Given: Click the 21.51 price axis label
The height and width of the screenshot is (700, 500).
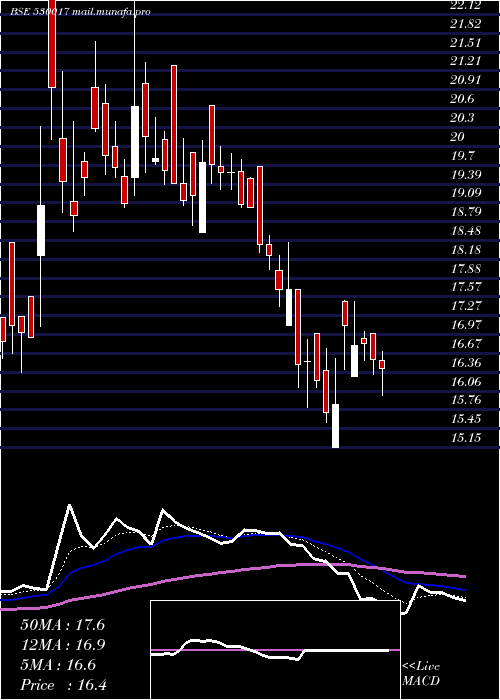Looking at the screenshot, I should pos(466,43).
